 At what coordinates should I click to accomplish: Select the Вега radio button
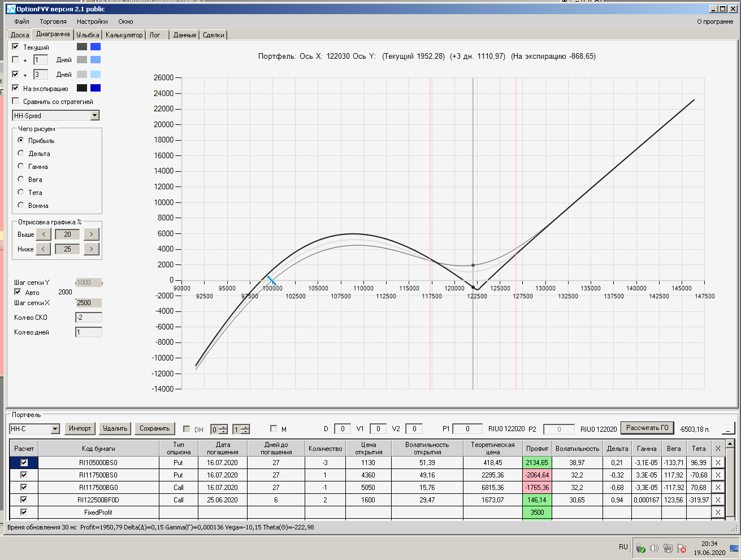(21, 179)
